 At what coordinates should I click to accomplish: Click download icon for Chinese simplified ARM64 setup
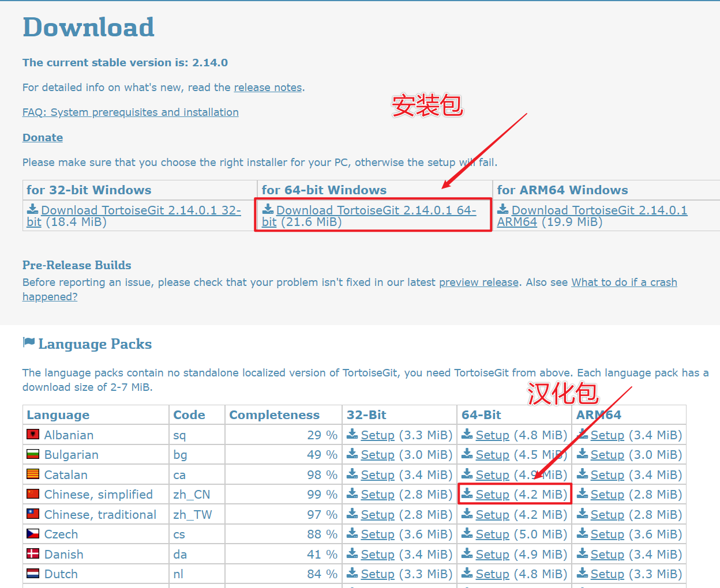[x=582, y=493]
